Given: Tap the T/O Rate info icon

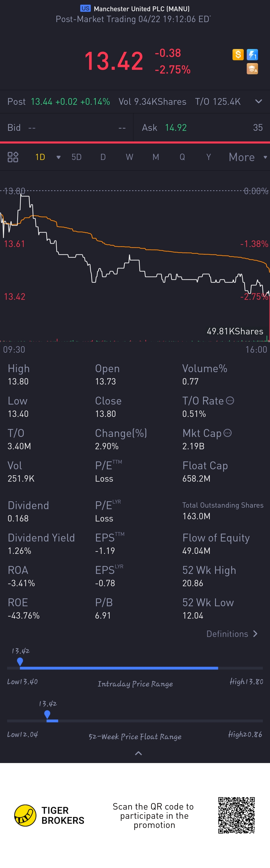Looking at the screenshot, I should point(230,401).
